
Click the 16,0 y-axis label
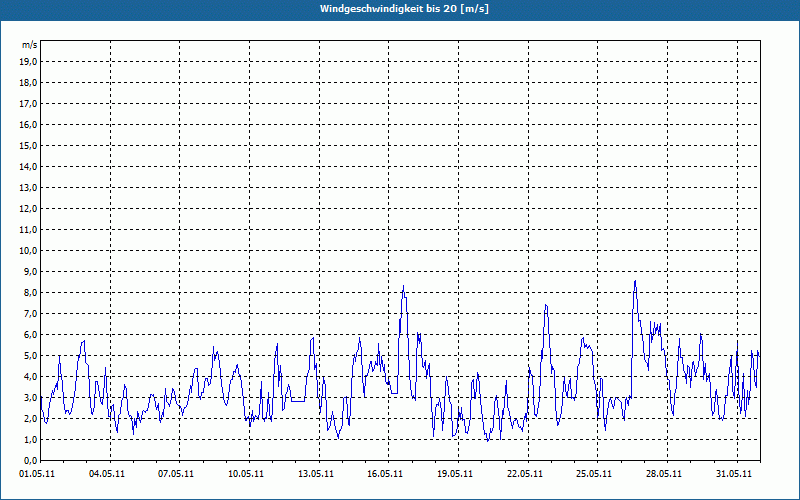click(28, 124)
